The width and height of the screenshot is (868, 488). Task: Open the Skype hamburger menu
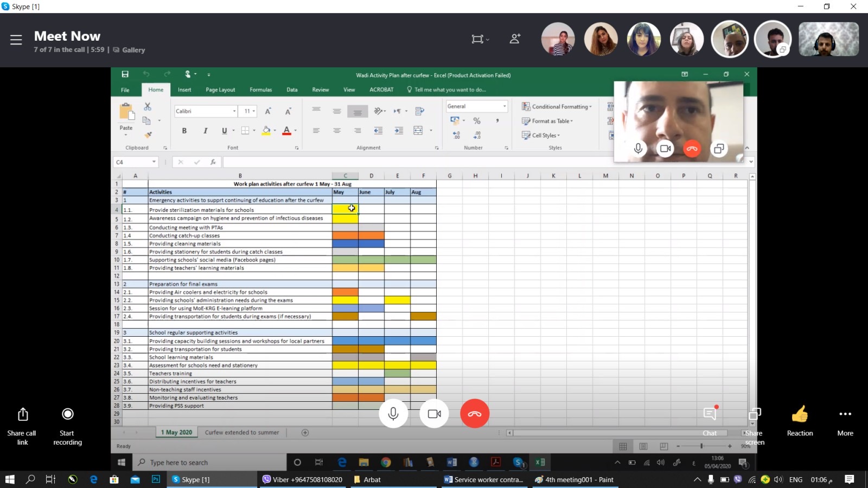pyautogui.click(x=16, y=40)
